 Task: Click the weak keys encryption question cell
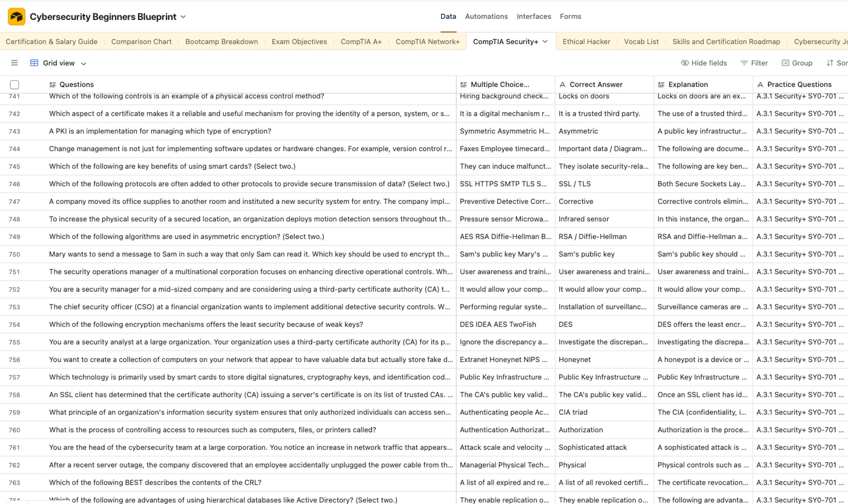click(251, 324)
